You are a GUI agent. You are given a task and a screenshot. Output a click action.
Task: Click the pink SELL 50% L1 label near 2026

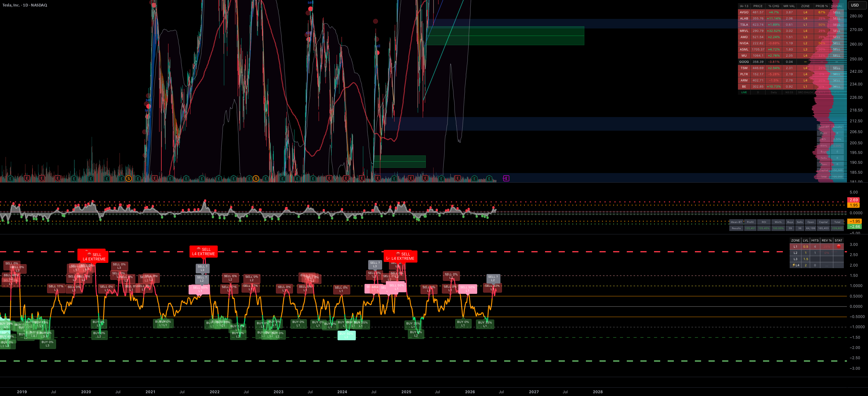(x=467, y=289)
